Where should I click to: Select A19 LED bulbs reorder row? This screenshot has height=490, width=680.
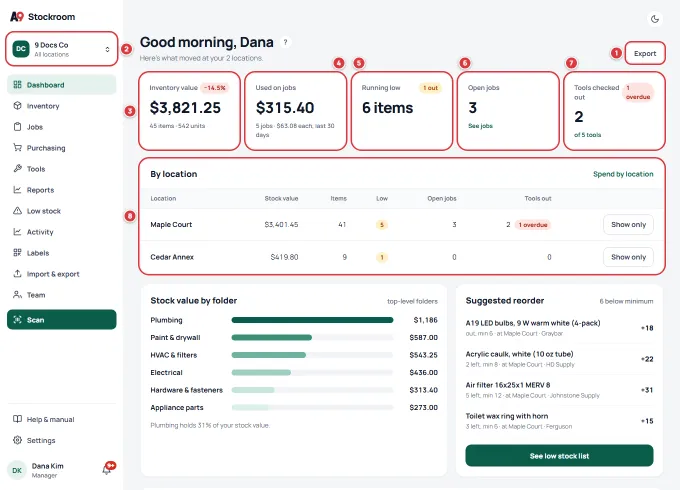tap(559, 328)
